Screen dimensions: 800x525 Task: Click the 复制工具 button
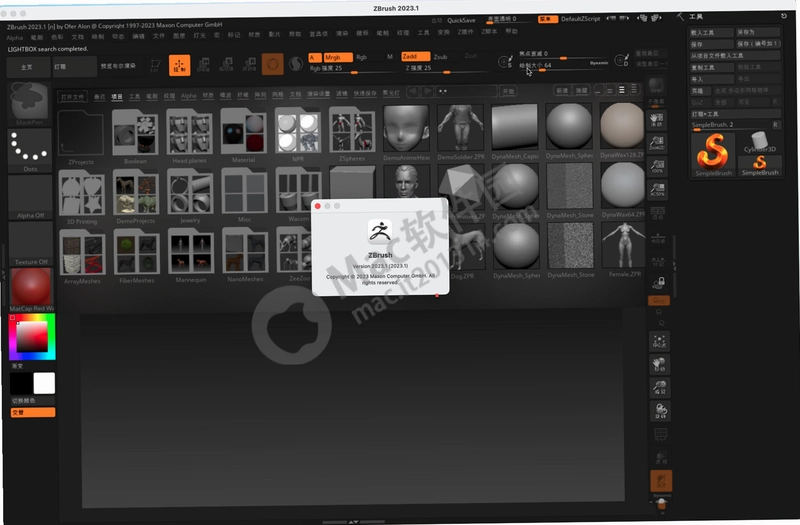712,67
